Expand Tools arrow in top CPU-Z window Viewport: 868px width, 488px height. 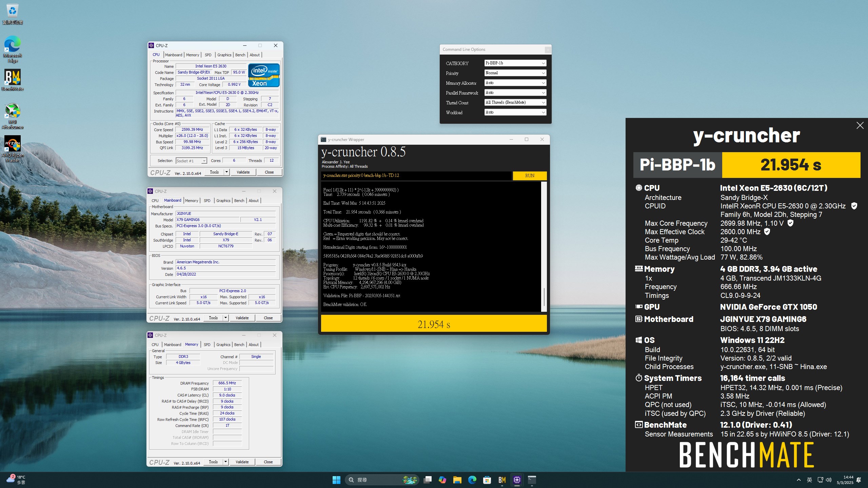pos(226,172)
